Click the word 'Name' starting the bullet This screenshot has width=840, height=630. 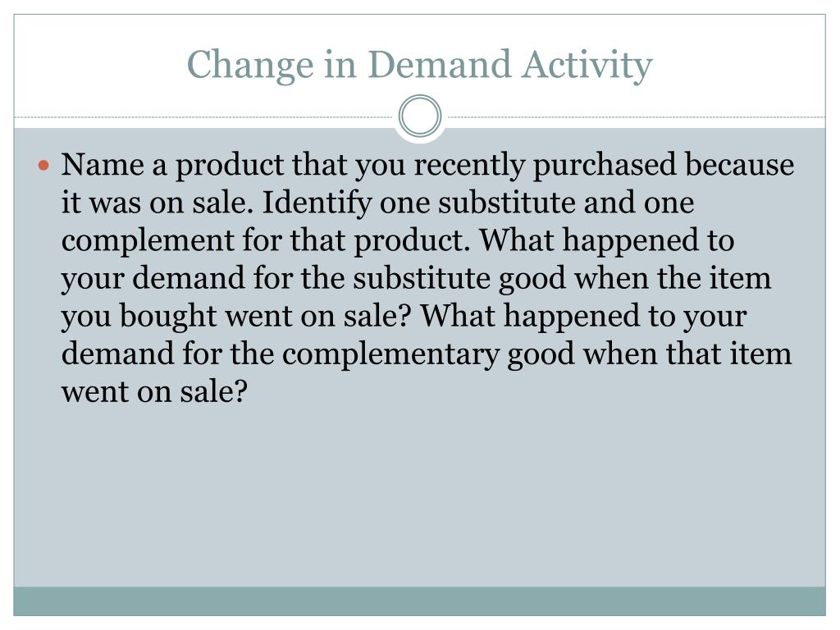coord(103,164)
